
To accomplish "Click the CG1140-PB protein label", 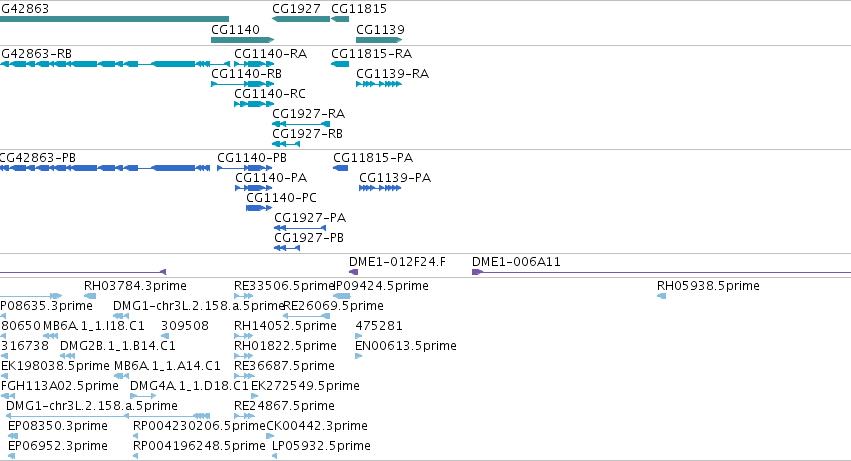I will 252,157.
